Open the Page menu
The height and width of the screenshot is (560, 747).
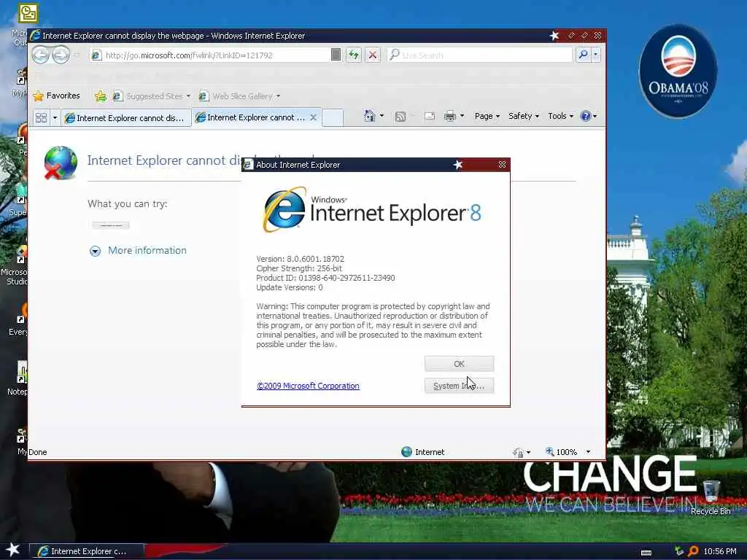[x=487, y=116]
